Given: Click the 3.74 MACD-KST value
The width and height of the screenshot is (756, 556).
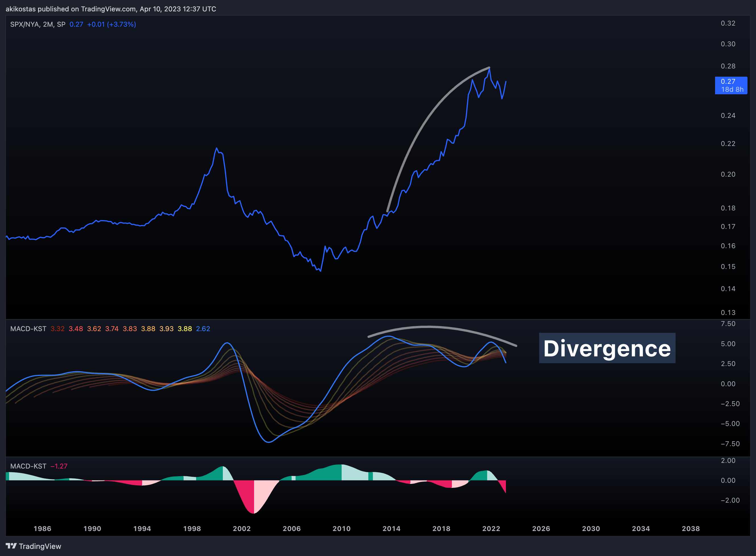Looking at the screenshot, I should coord(112,329).
